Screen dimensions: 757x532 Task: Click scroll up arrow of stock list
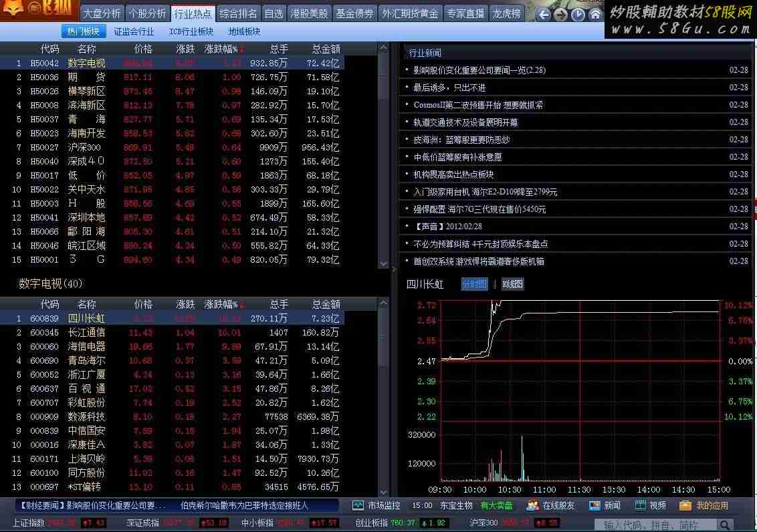383,303
